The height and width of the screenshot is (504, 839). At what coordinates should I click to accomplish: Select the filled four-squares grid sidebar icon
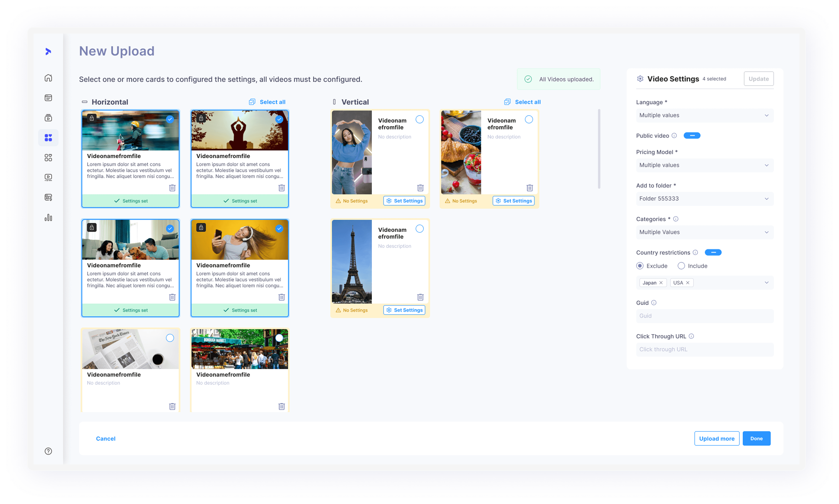pos(48,137)
